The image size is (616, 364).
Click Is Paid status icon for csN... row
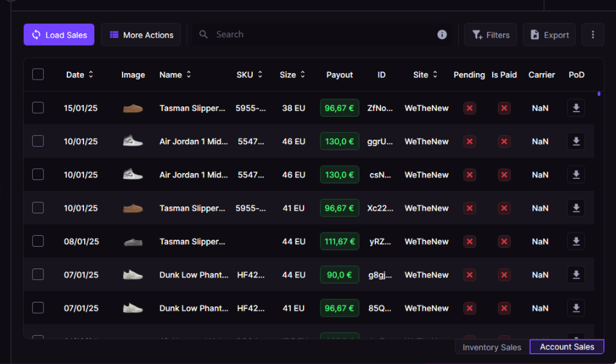[504, 175]
